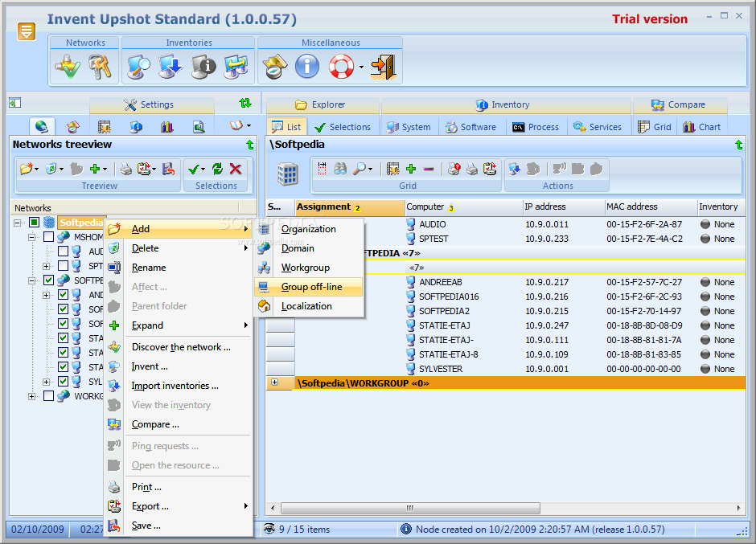The image size is (756, 544).
Task: Click the building organization icon beside Grid toolbar
Action: coord(288,174)
